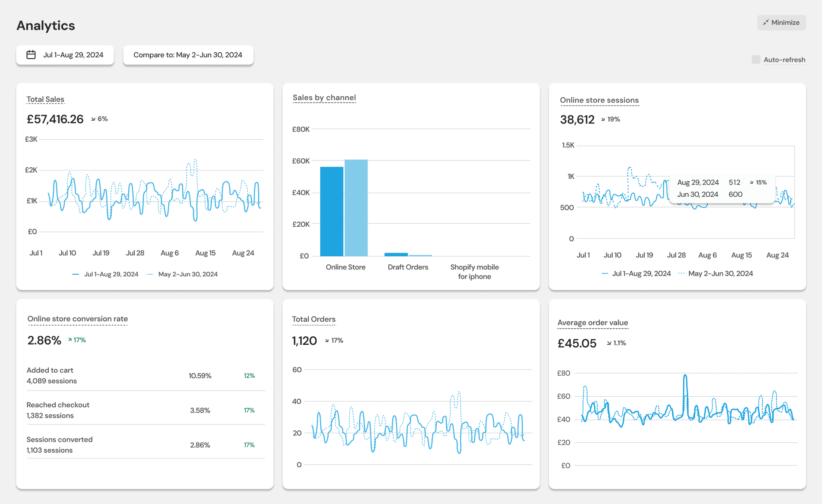This screenshot has height=504, width=822.
Task: Click the calendar icon in date range button
Action: tap(31, 55)
